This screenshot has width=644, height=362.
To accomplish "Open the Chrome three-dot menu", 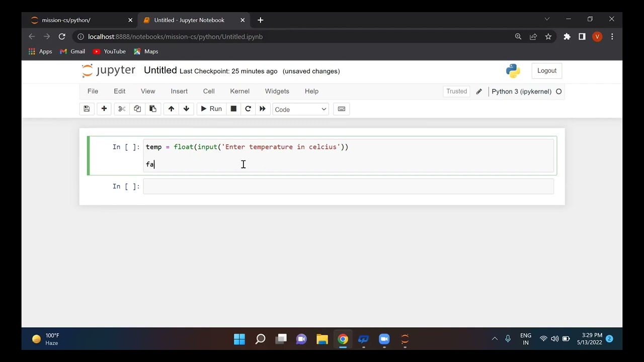I will (x=612, y=37).
